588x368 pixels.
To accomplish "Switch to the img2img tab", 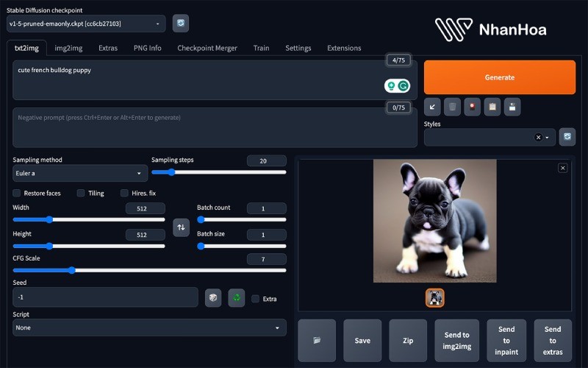I will pos(68,48).
